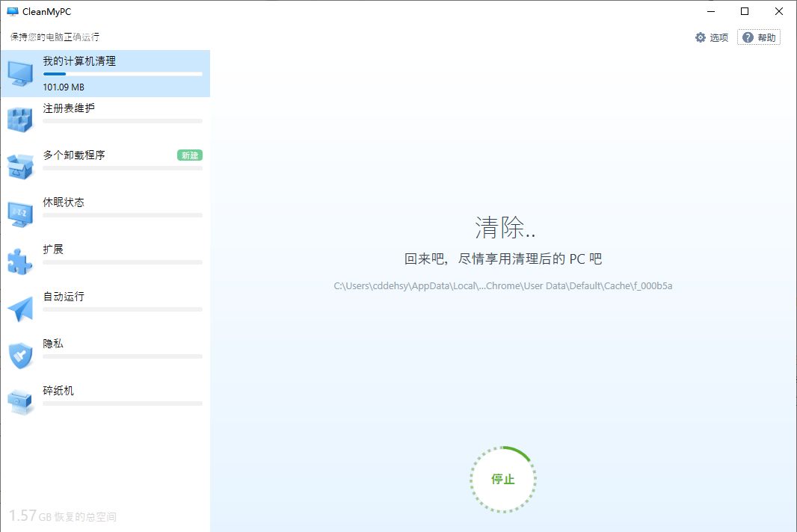Click the progress bar under 我的计算机清理
The height and width of the screenshot is (532, 797).
122,73
